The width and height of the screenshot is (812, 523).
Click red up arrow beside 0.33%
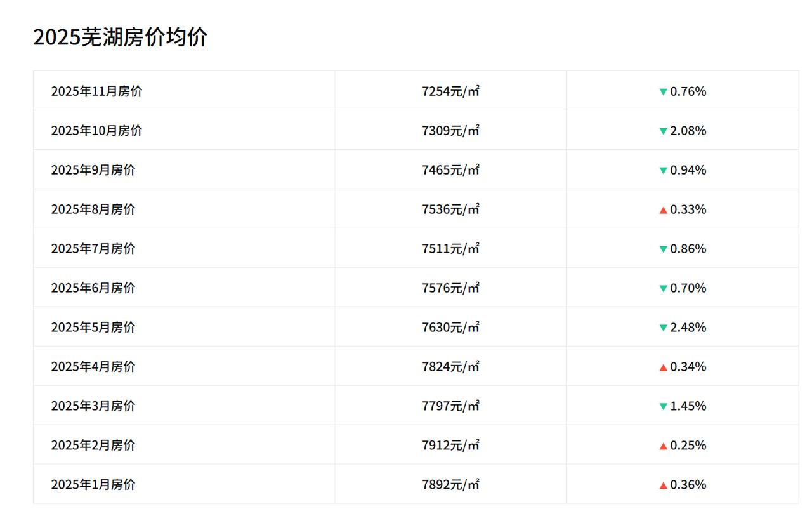(663, 209)
